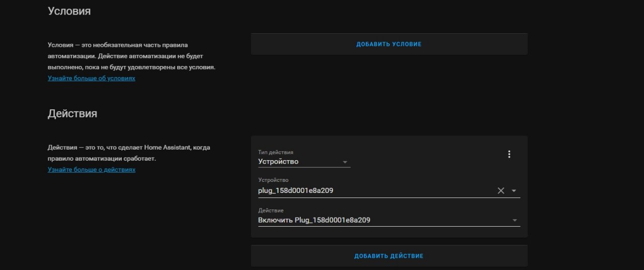Clear the selected device plug_158d0001e8a209
Screen dimensions: 644x270
(501, 190)
